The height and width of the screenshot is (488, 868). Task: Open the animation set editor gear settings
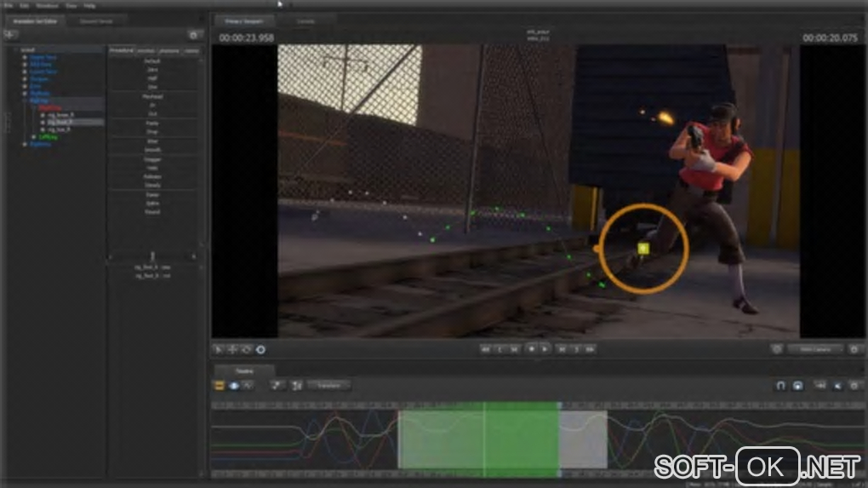tap(193, 35)
